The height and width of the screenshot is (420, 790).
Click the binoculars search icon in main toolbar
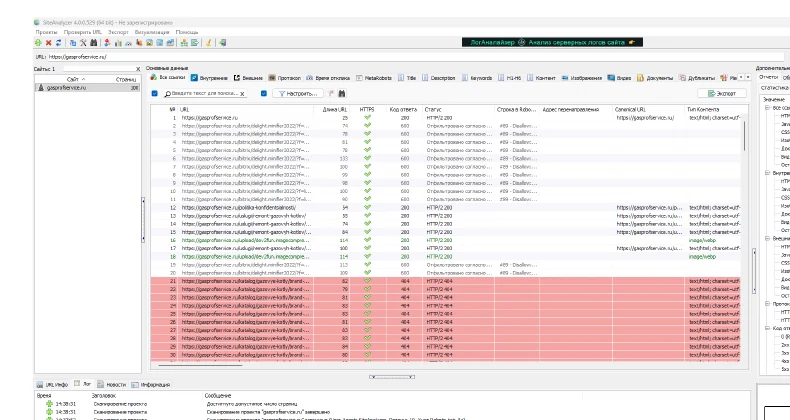pos(94,43)
